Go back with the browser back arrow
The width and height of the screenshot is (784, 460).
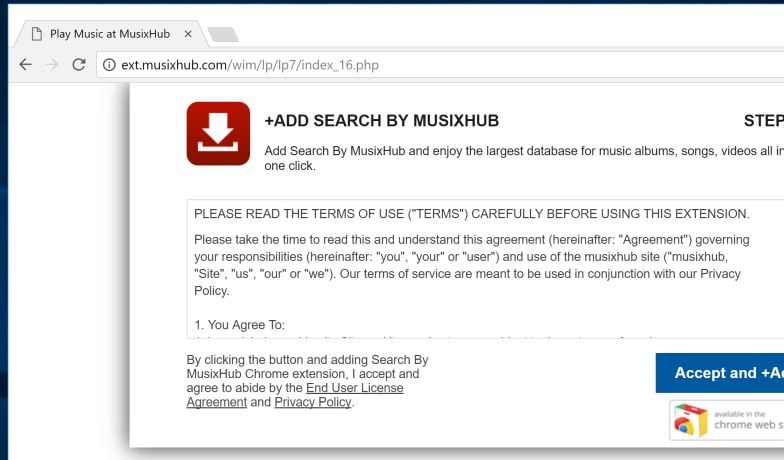click(x=26, y=64)
